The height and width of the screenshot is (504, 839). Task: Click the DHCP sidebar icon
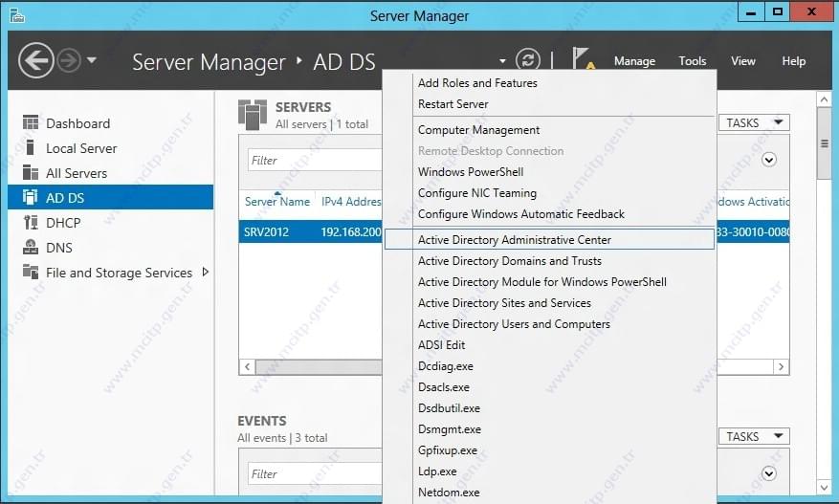click(31, 223)
